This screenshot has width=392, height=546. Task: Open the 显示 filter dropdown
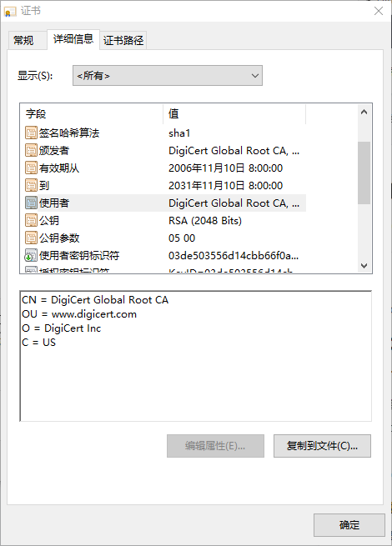168,75
